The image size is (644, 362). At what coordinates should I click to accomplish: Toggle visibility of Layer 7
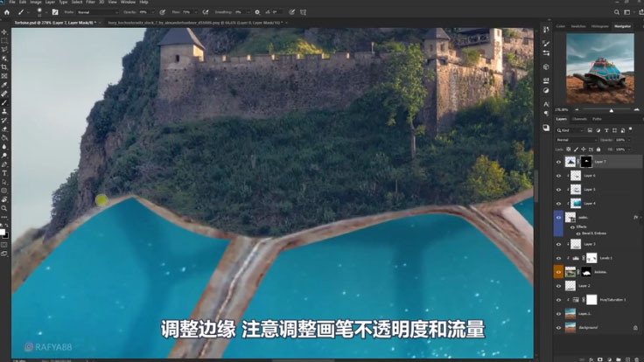pos(559,162)
